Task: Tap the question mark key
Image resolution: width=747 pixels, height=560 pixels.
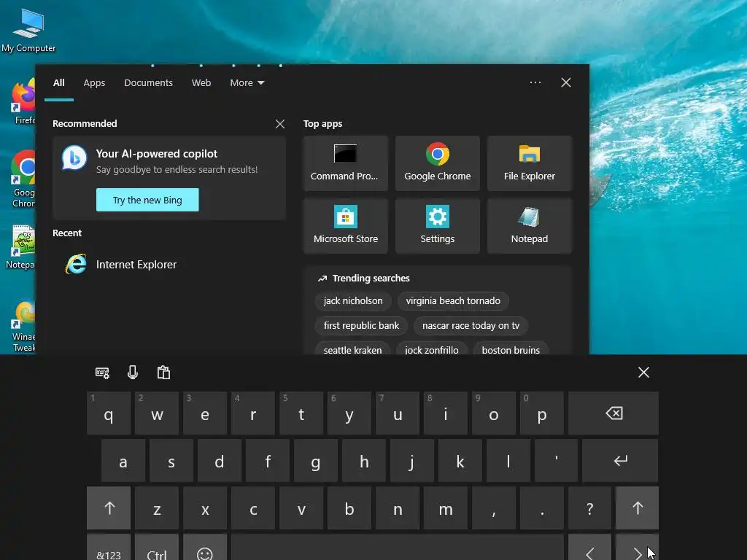Action: tap(589, 508)
